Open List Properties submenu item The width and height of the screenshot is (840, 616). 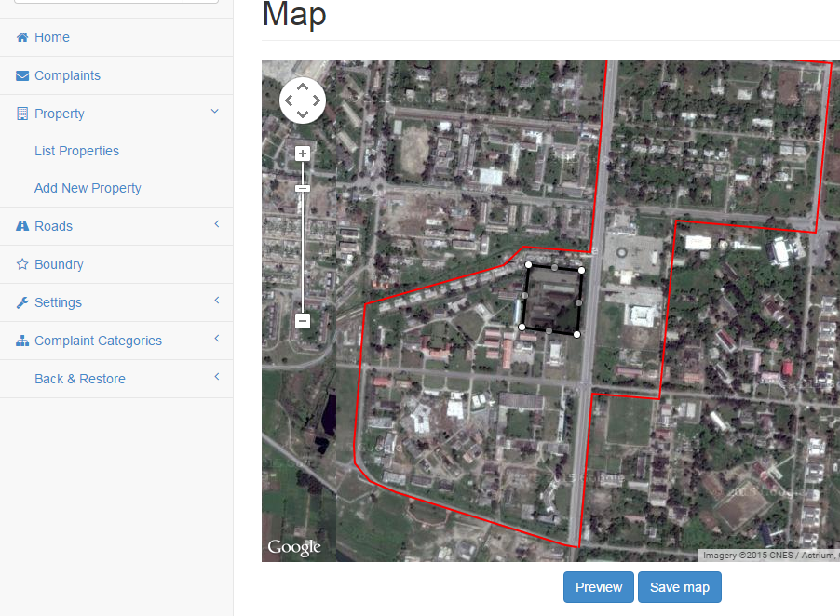pyautogui.click(x=76, y=151)
